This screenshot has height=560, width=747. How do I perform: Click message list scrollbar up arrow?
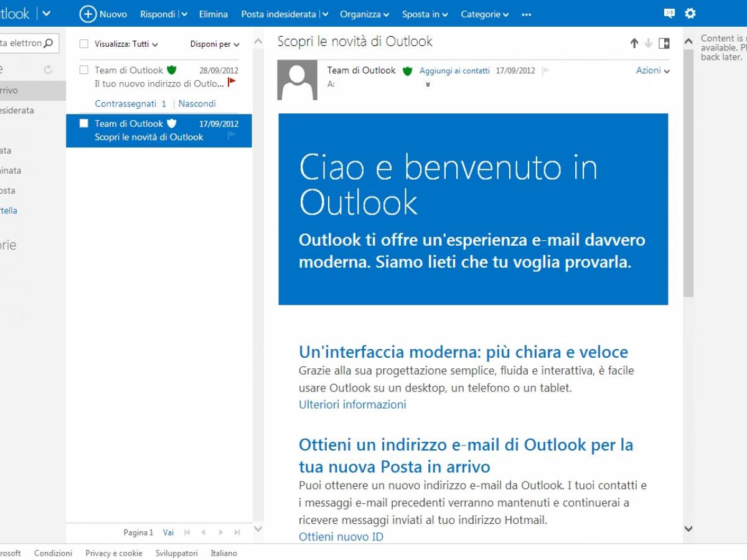pos(258,42)
